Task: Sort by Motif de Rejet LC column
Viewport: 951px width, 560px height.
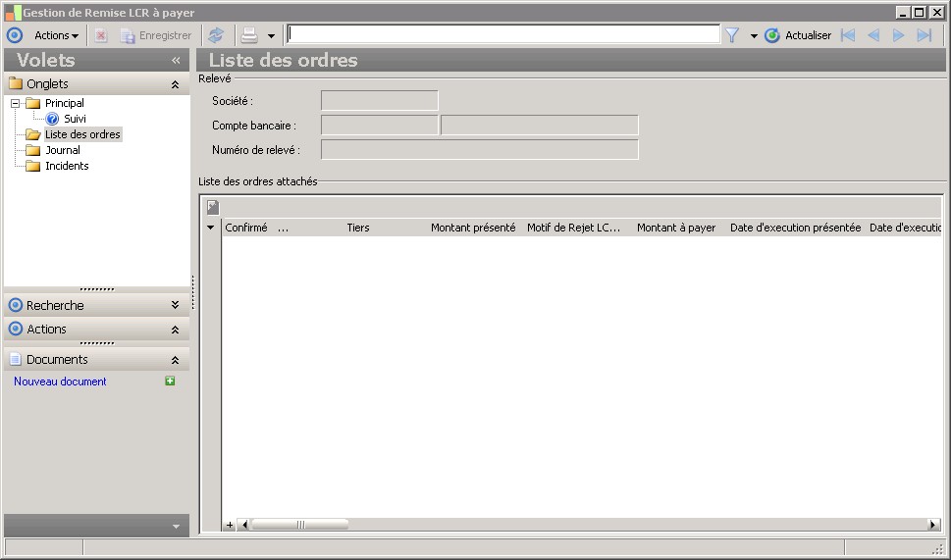Action: [x=574, y=228]
